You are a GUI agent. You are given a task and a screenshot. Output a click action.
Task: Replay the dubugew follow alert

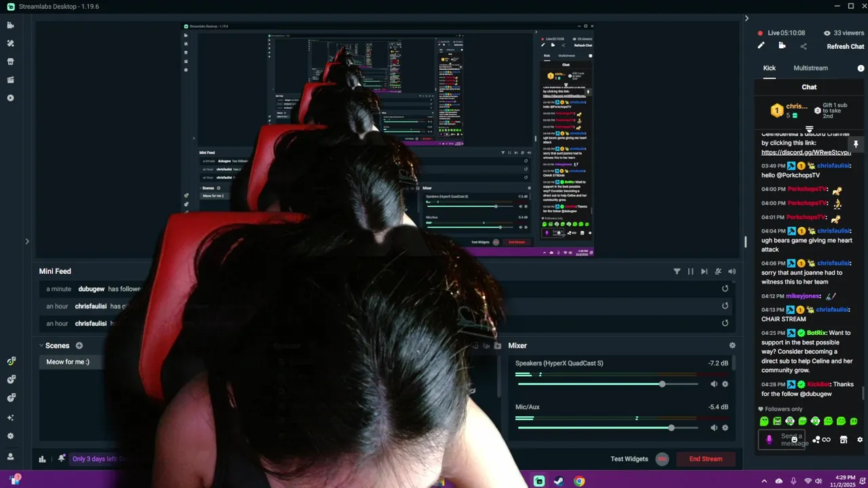coord(725,289)
